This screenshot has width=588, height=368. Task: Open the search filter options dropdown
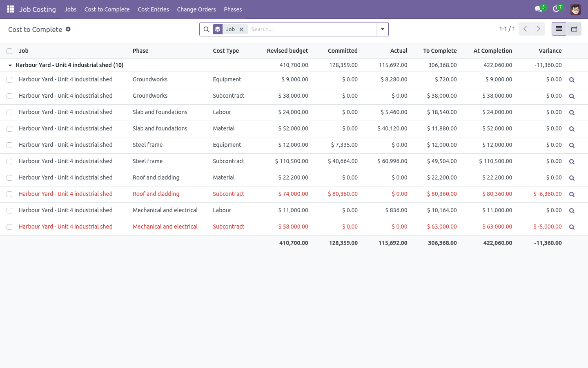pyautogui.click(x=383, y=29)
